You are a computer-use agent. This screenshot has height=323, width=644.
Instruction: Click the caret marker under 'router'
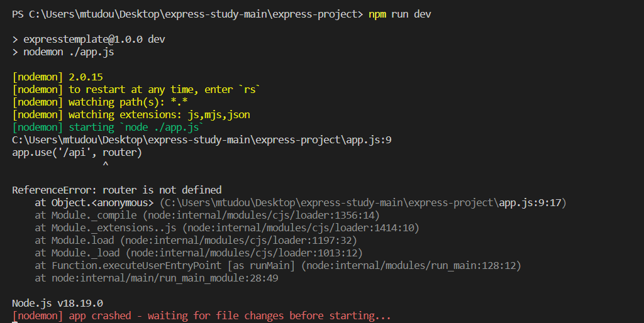coord(106,165)
